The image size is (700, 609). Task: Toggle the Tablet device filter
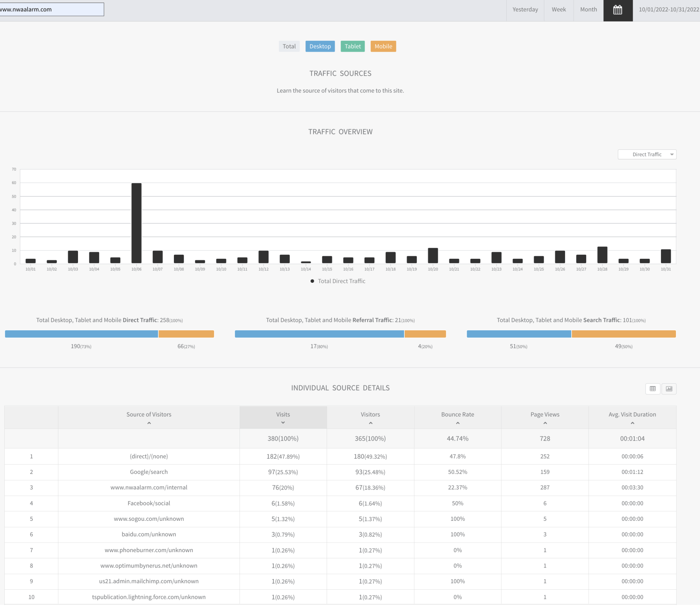pos(353,46)
